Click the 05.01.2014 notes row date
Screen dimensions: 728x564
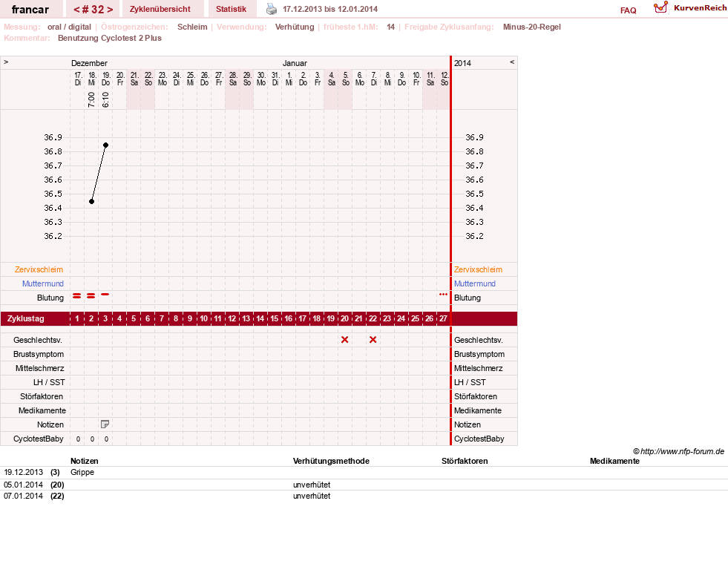pos(23,485)
